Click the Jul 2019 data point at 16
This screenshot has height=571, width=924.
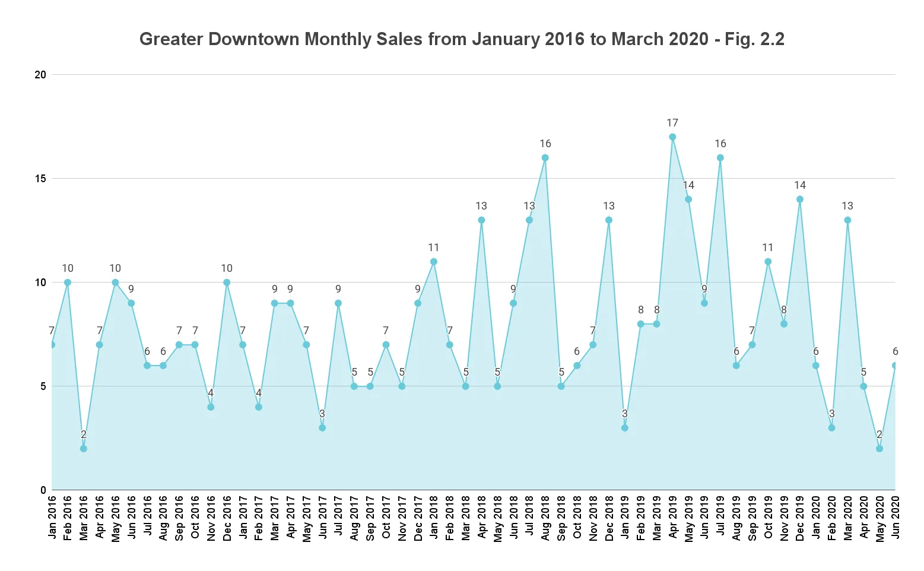tap(720, 158)
